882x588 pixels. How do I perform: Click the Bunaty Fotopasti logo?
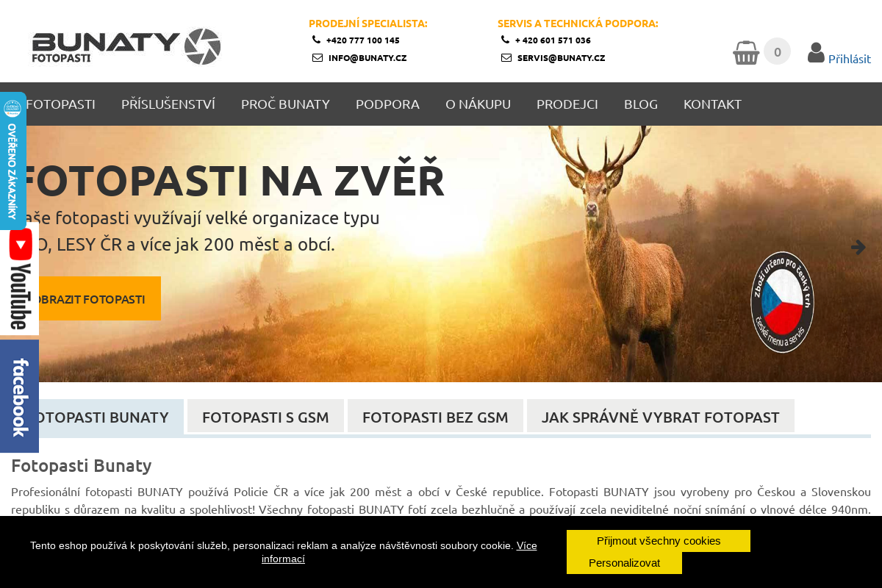[x=125, y=46]
